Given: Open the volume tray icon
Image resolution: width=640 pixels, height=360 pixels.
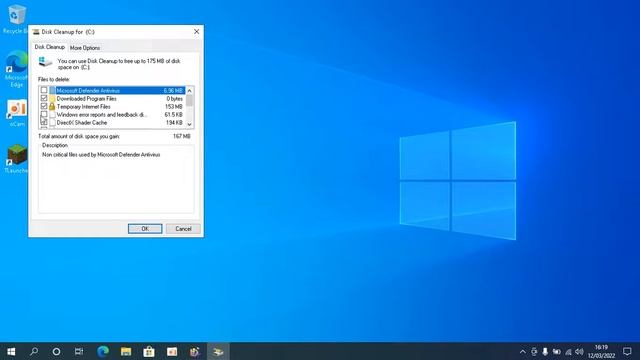Looking at the screenshot, I should coord(579,351).
